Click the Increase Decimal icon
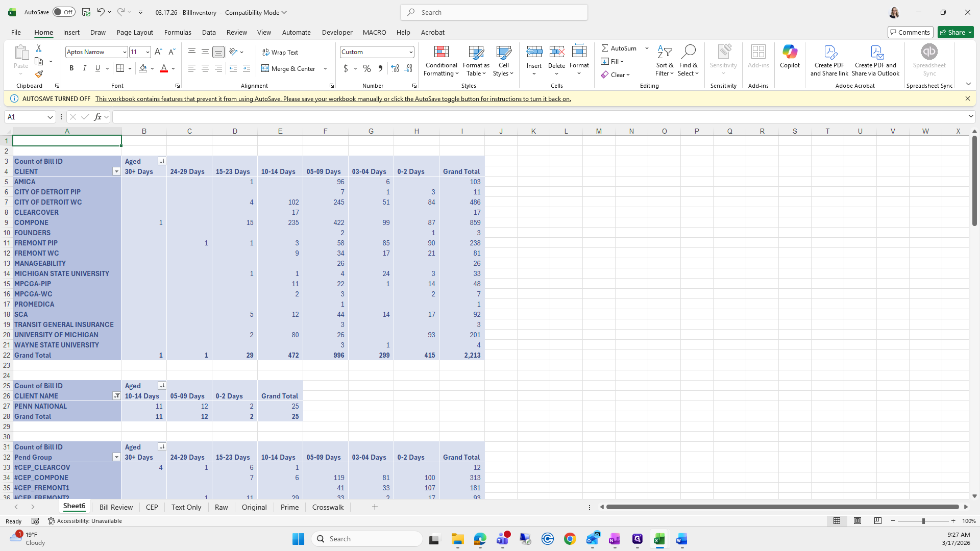 coord(395,68)
